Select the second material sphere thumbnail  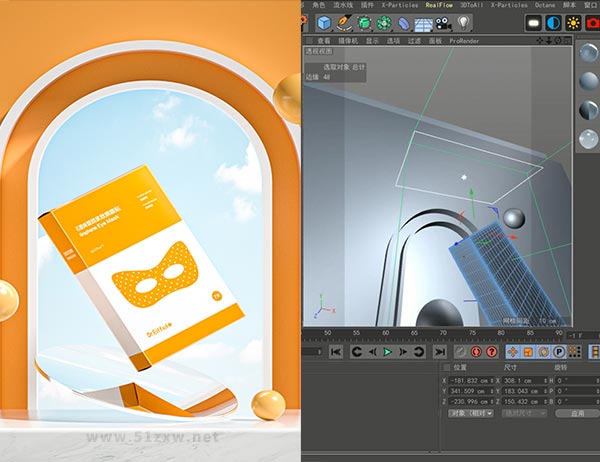point(589,81)
